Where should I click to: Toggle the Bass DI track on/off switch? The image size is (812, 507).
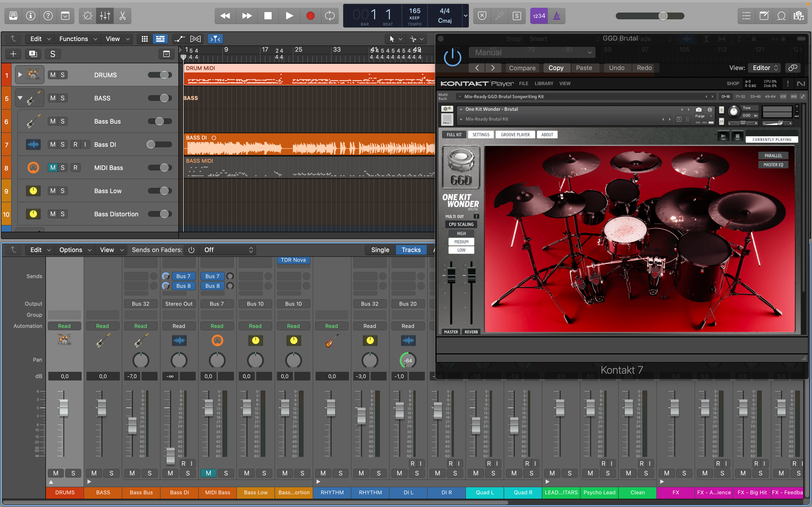tap(159, 145)
